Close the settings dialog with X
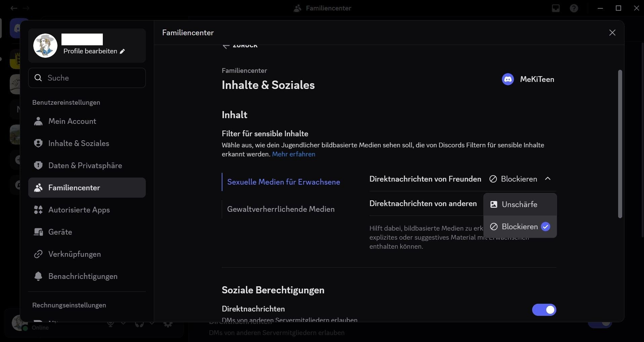Image resolution: width=644 pixels, height=342 pixels. pyautogui.click(x=612, y=33)
